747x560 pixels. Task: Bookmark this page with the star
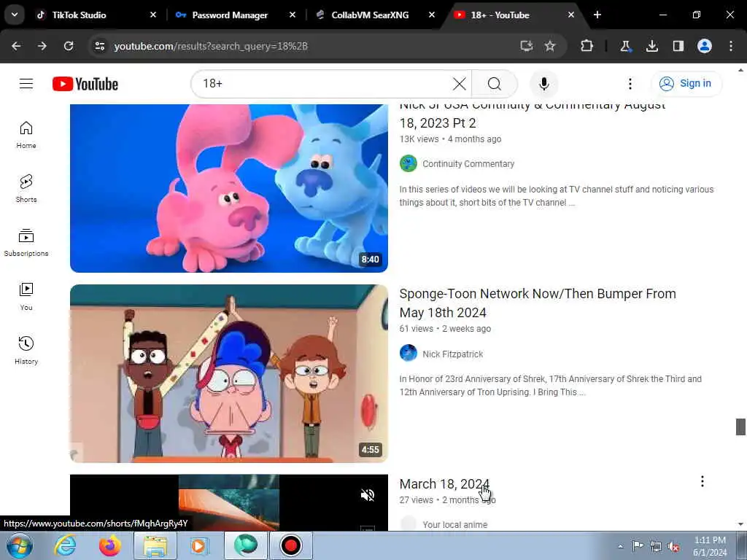[x=550, y=46]
